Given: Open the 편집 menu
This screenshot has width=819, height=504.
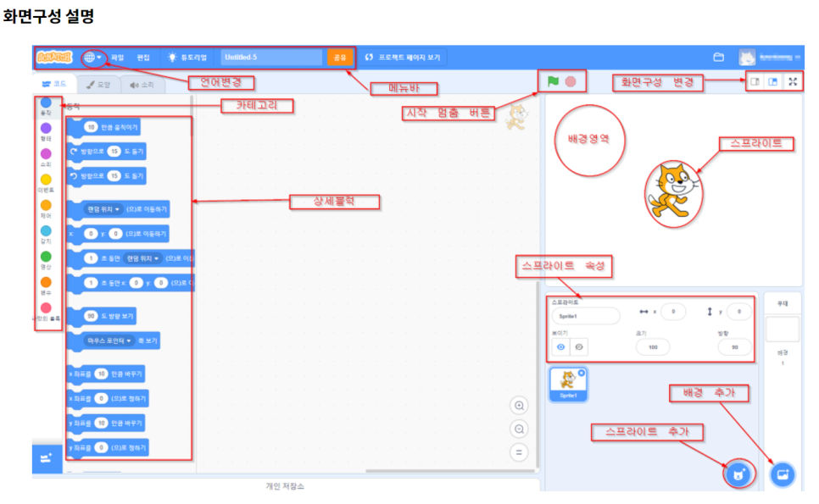Looking at the screenshot, I should [x=143, y=58].
